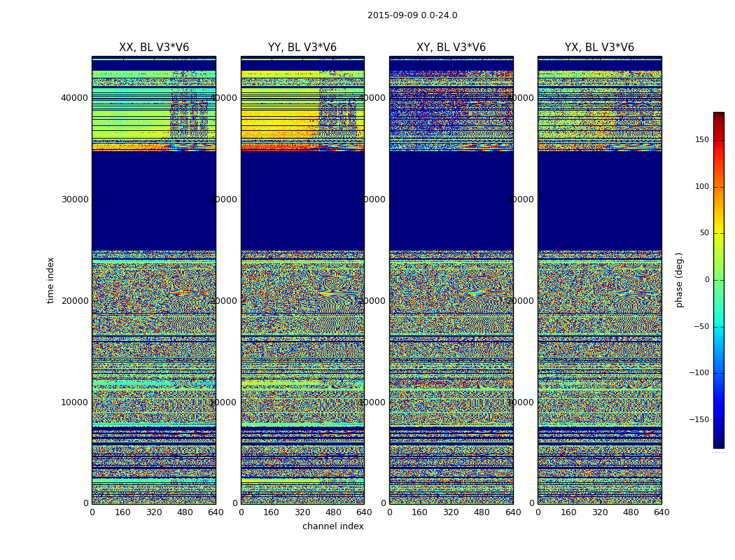Click the dark blue gap in YY panel

(302, 200)
